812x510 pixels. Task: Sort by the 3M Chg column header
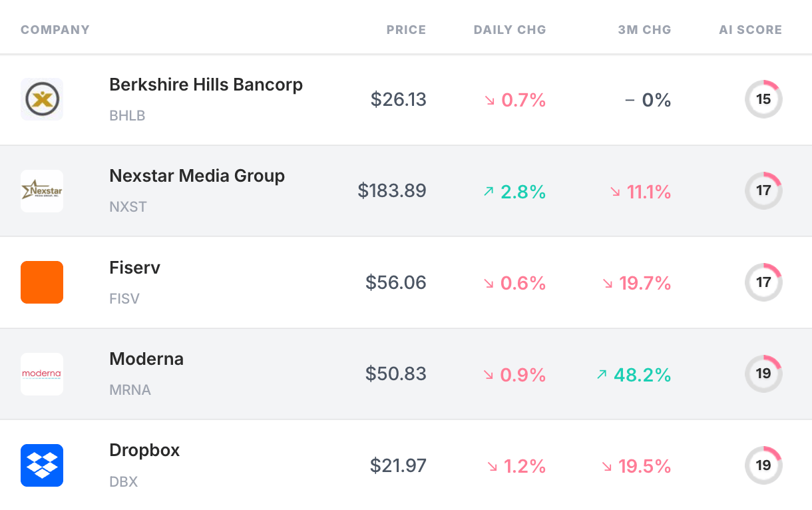[644, 30]
